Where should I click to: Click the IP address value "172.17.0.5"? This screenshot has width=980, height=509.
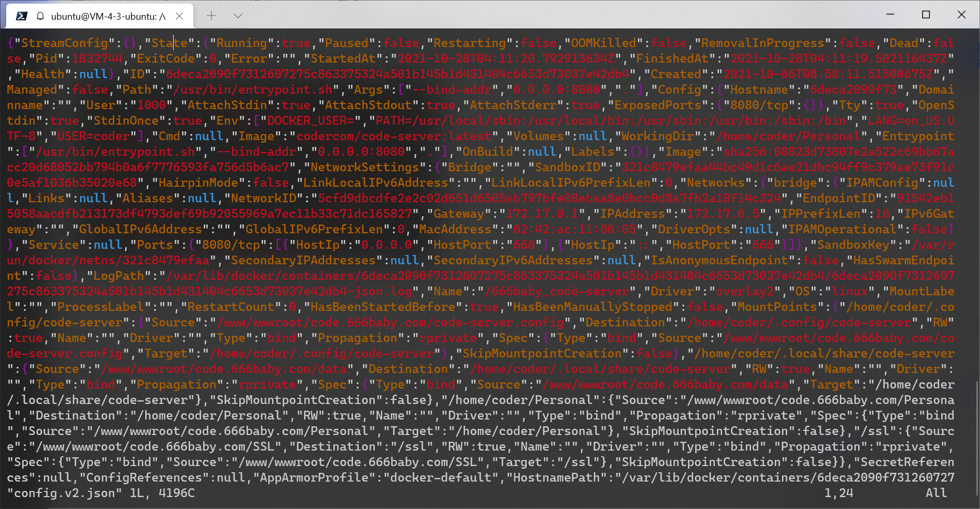click(x=722, y=214)
